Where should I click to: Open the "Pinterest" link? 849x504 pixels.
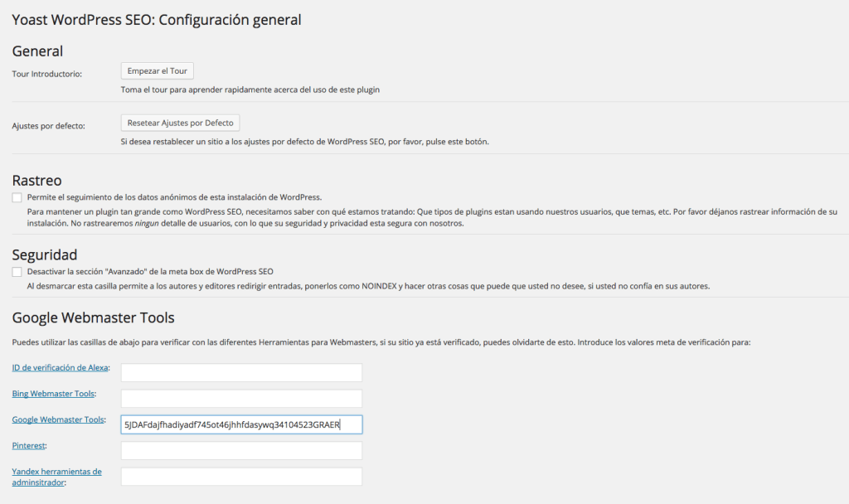click(x=28, y=445)
